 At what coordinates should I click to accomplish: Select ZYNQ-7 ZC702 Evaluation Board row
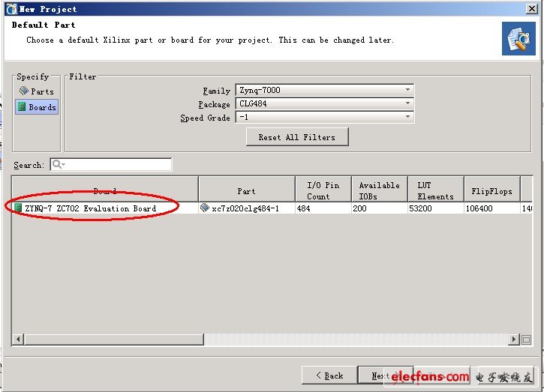[x=90, y=208]
